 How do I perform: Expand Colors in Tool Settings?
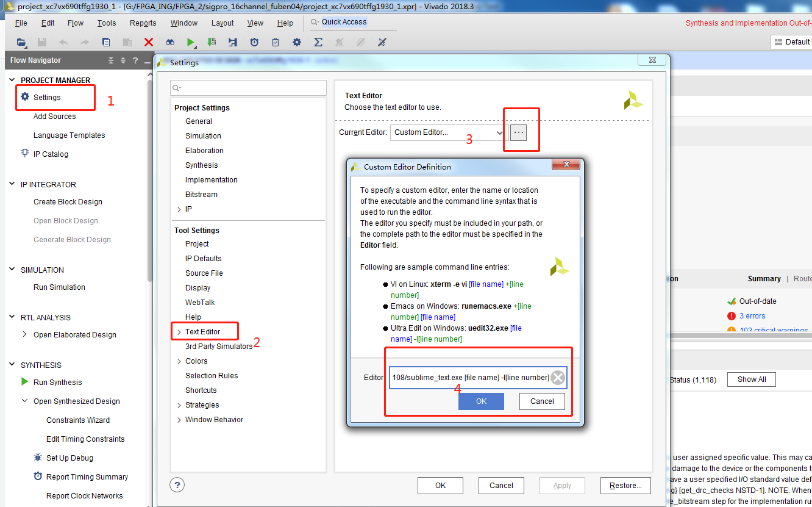(x=179, y=361)
